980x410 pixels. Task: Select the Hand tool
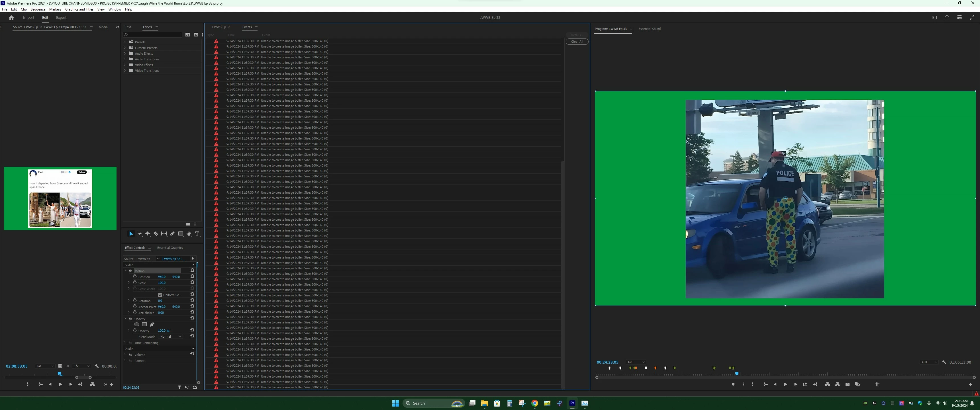[x=189, y=233]
